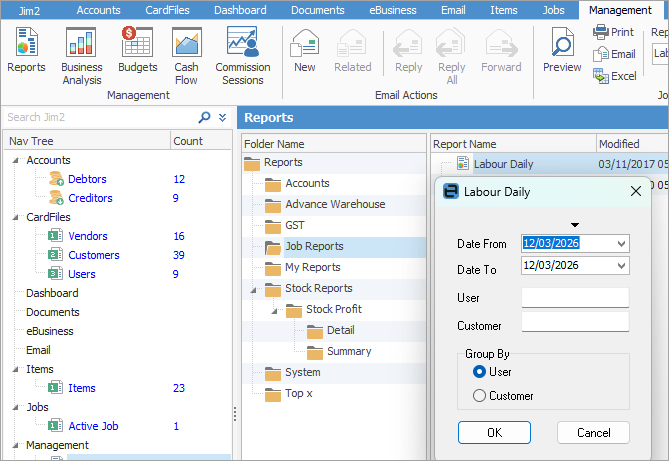This screenshot has width=669, height=461.
Task: Close the Labour Daily dialog
Action: (x=636, y=191)
